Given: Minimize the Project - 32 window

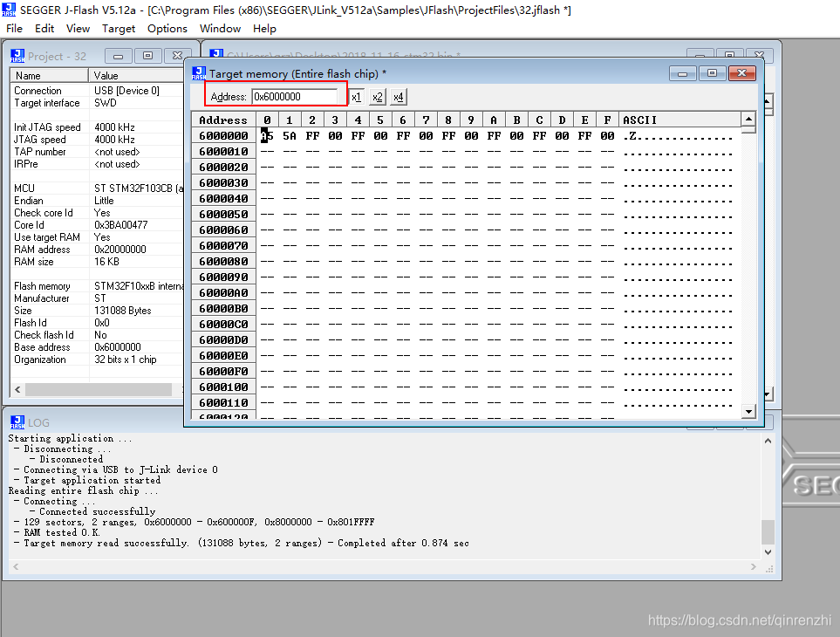Looking at the screenshot, I should pyautogui.click(x=119, y=56).
